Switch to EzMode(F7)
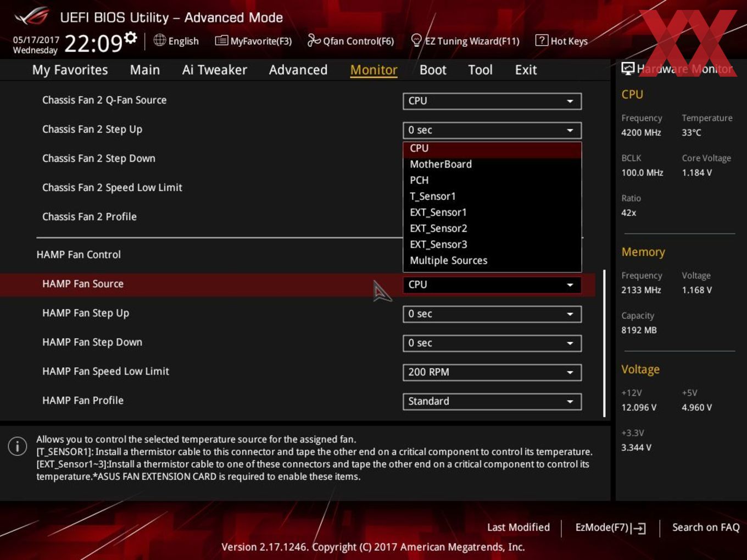This screenshot has height=560, width=747. (x=610, y=528)
